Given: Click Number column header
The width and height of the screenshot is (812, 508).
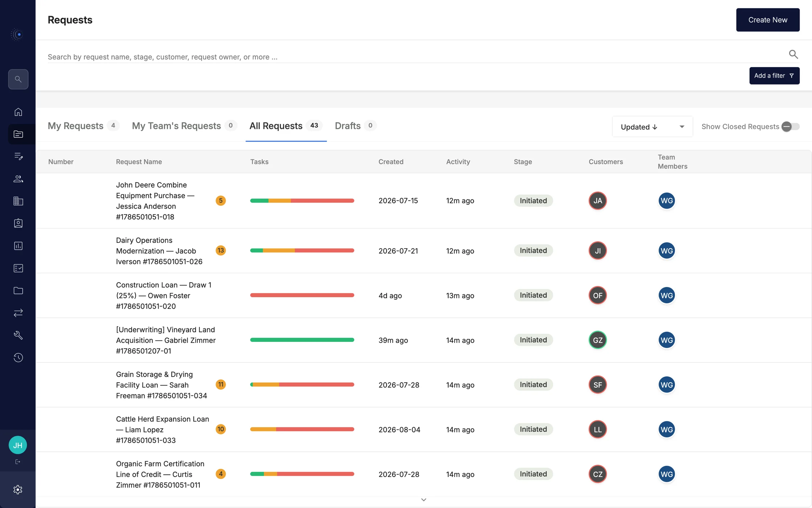Looking at the screenshot, I should [61, 162].
